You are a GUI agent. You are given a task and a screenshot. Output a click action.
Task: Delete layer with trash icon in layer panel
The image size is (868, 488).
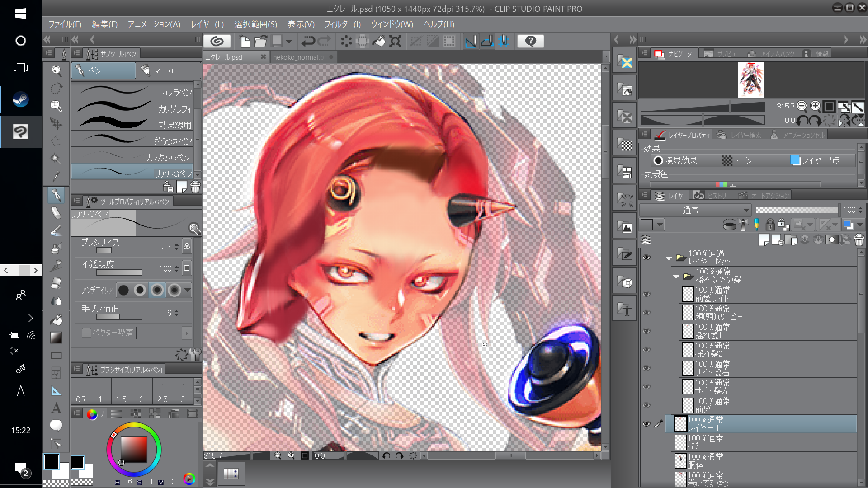(x=859, y=239)
